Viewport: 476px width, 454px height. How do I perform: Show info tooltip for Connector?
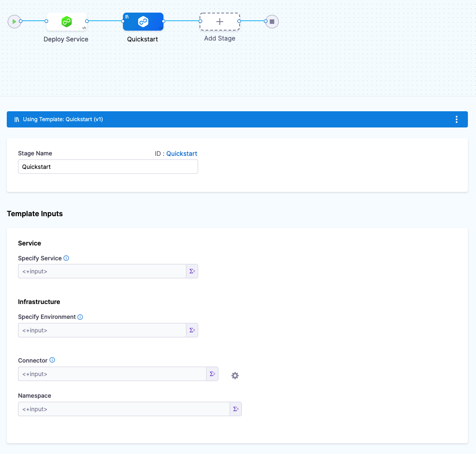point(52,360)
